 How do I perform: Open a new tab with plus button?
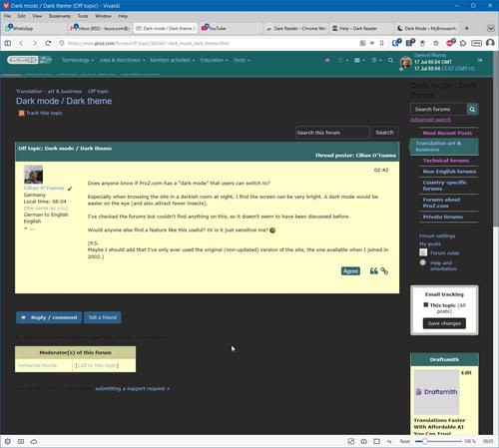coord(467,28)
